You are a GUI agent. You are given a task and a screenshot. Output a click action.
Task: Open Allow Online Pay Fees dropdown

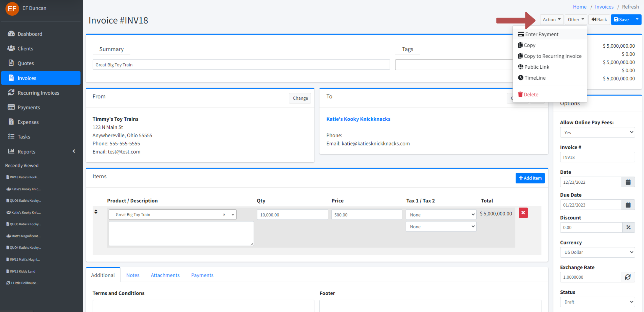(597, 132)
